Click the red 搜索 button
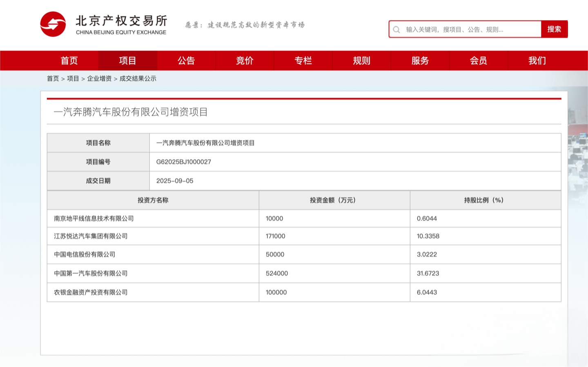Screen dimensions: 588x367 tap(554, 29)
